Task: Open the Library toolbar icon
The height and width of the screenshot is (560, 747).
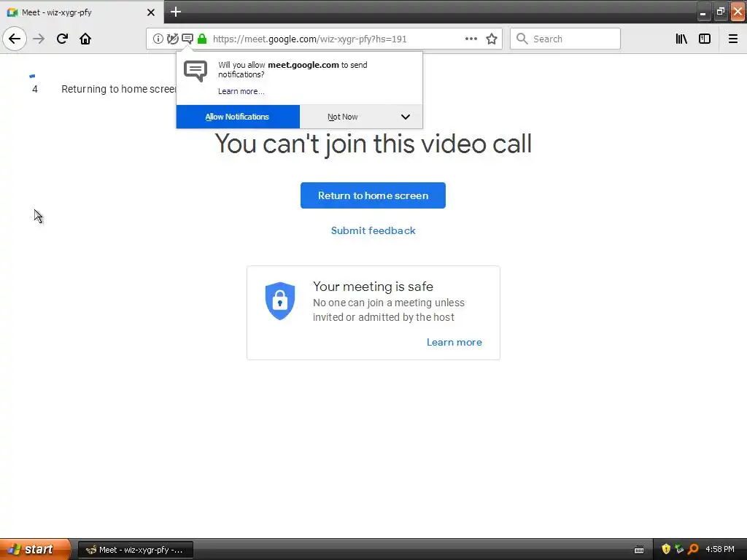Action: pos(681,39)
